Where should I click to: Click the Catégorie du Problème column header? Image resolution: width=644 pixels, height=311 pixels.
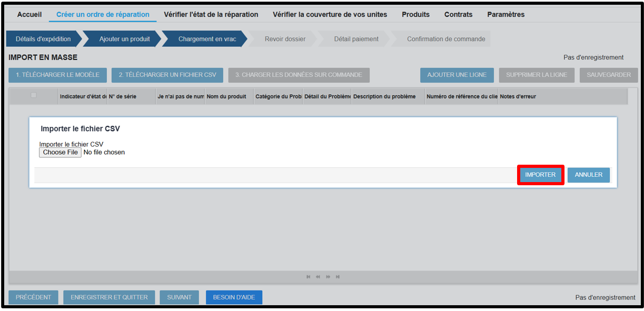279,97
